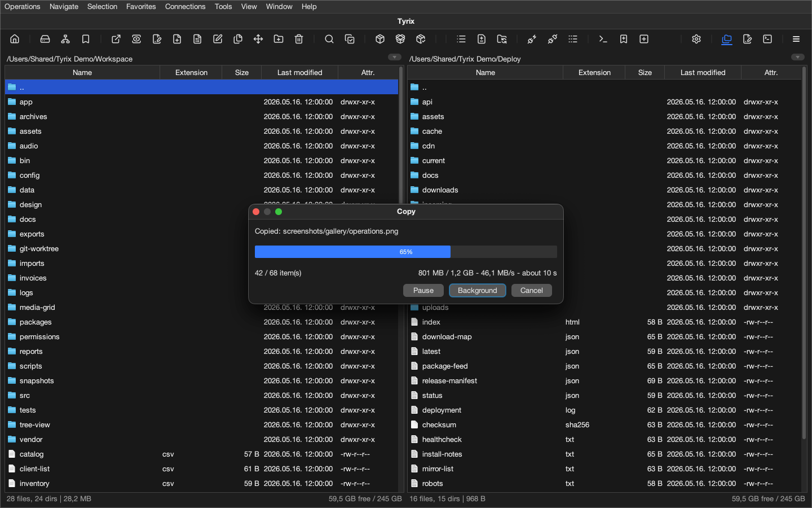The width and height of the screenshot is (812, 508).
Task: Sort right pane by Attr. column
Action: pyautogui.click(x=771, y=72)
